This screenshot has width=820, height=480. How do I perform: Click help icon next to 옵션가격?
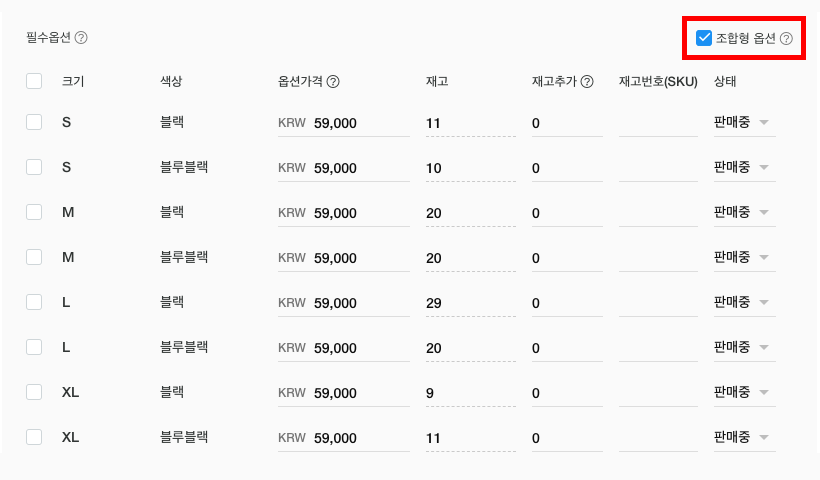333,82
